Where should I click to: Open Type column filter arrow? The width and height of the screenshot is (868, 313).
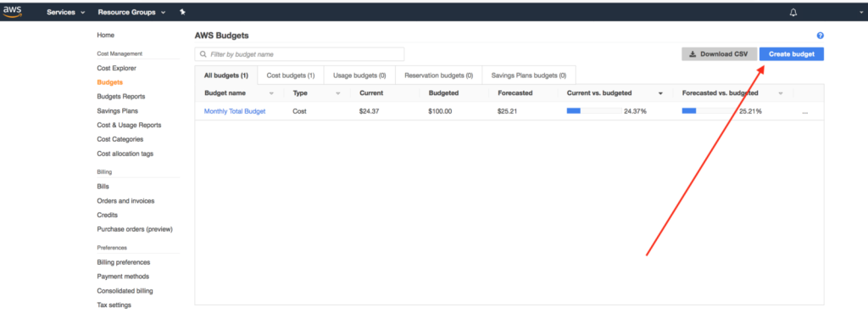(337, 93)
